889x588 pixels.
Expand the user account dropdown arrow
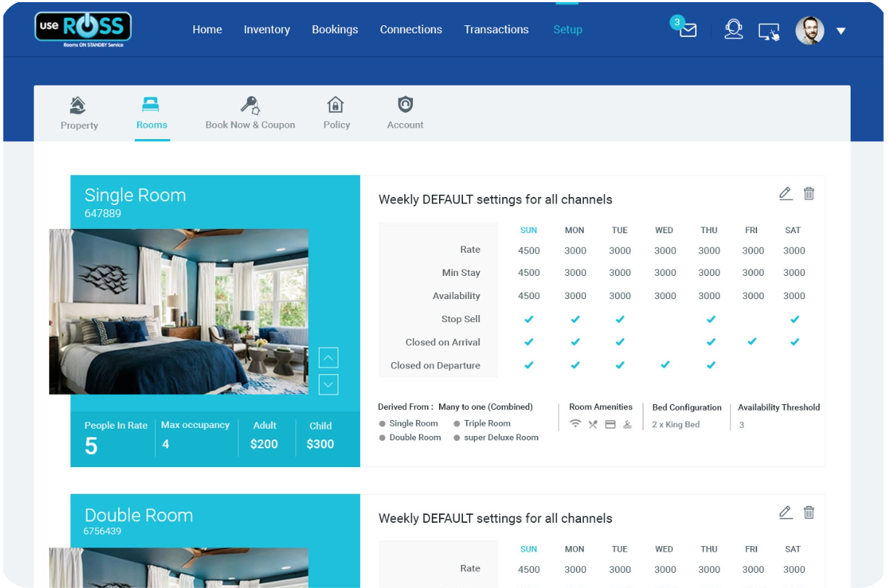click(x=841, y=31)
